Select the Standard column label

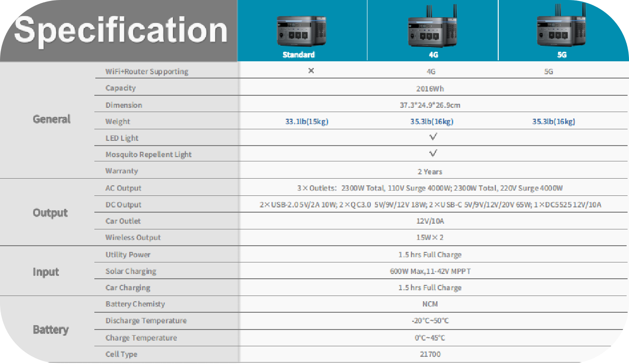298,55
